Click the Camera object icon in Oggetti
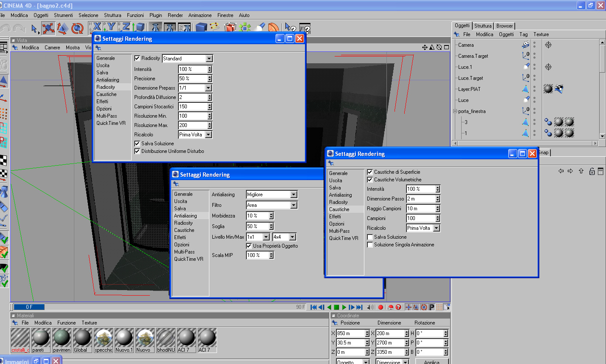 (x=526, y=45)
